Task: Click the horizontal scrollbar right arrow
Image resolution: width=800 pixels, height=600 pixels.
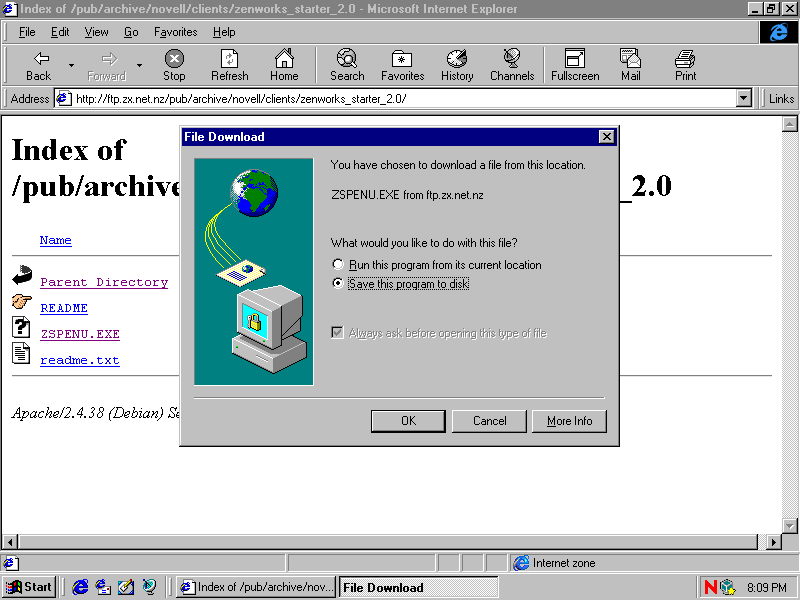Action: (x=774, y=541)
